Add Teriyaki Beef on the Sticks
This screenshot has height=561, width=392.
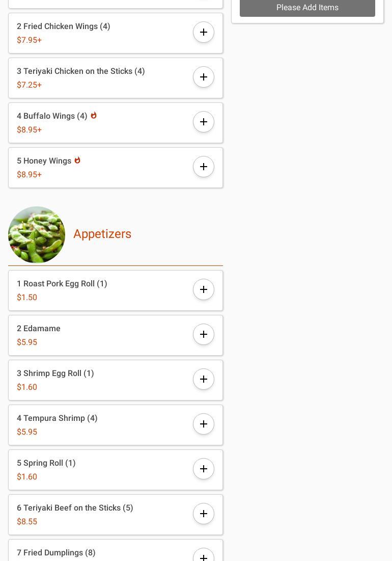(204, 514)
